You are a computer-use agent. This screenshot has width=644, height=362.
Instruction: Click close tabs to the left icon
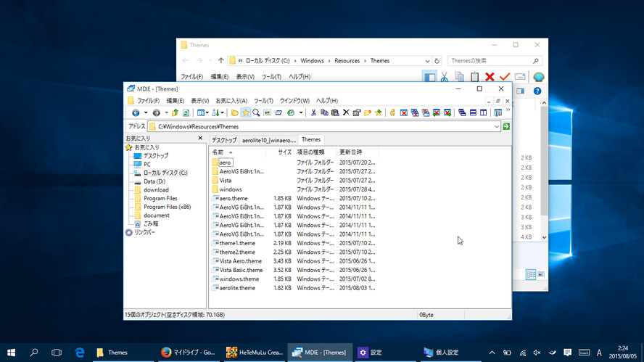pos(437,112)
